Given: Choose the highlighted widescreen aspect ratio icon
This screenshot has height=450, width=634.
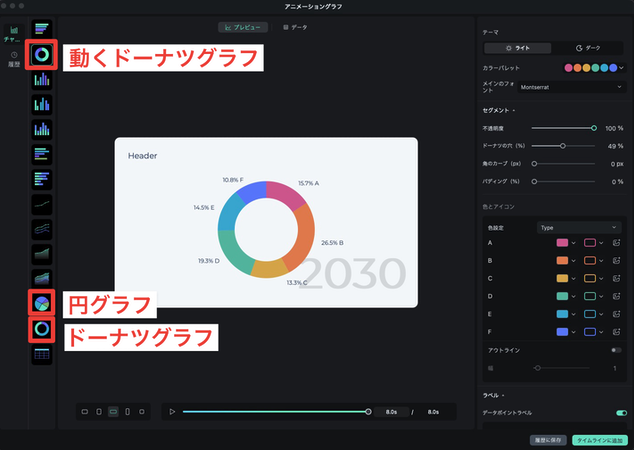Looking at the screenshot, I should tap(113, 412).
